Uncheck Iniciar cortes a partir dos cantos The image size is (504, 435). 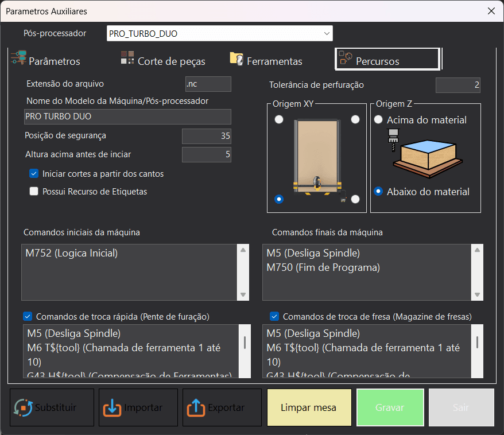[x=34, y=173]
